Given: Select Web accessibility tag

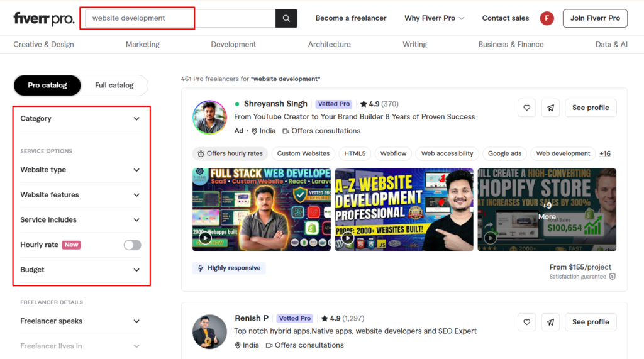Looking at the screenshot, I should pos(447,153).
